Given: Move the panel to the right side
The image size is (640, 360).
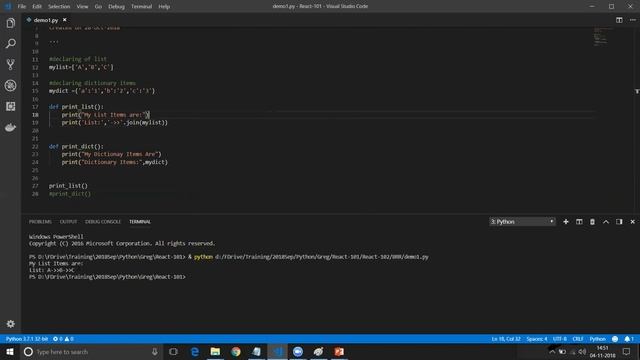Looking at the screenshot, I should coord(619,222).
